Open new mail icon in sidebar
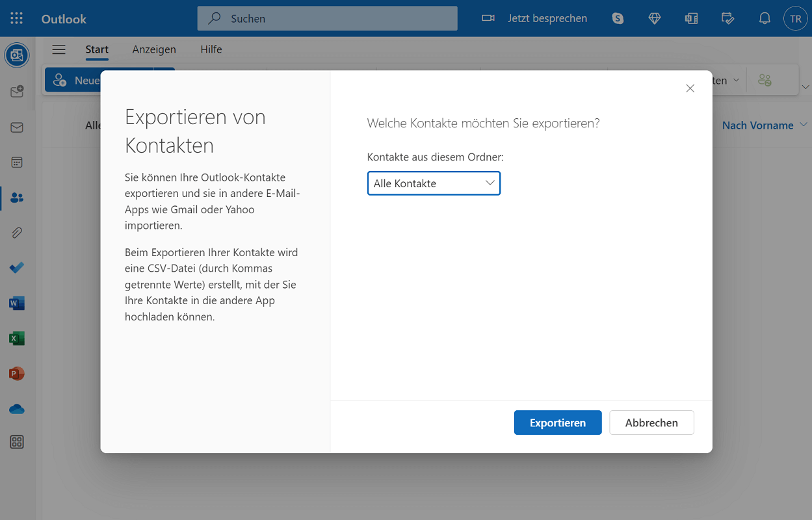This screenshot has height=520, width=812. point(17,92)
